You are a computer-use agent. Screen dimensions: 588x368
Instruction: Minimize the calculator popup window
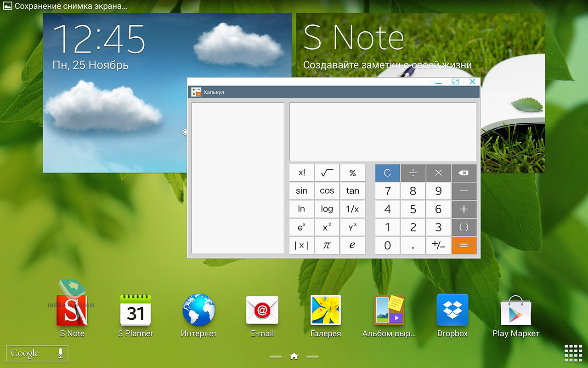point(438,82)
